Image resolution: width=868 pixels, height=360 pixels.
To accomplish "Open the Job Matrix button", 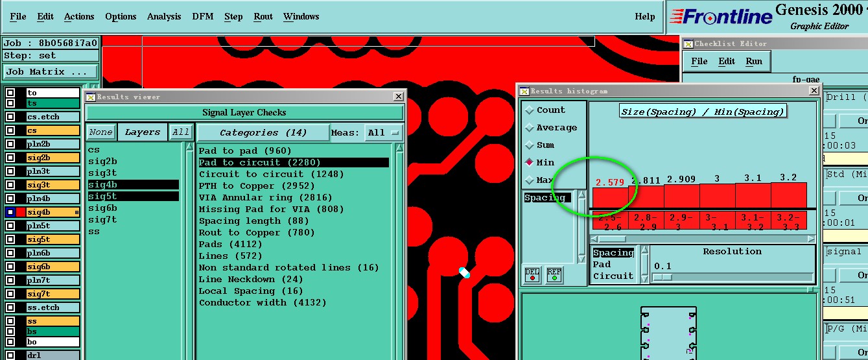I will coord(51,72).
